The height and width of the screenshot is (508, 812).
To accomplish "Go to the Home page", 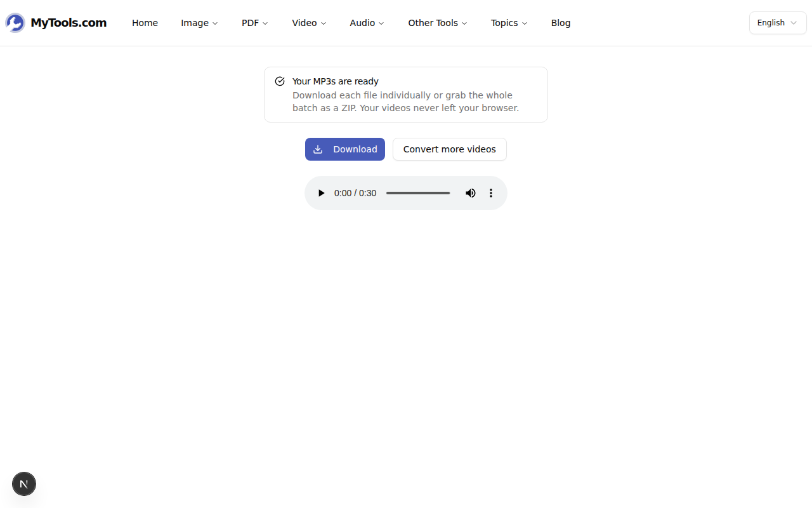I will pyautogui.click(x=145, y=23).
